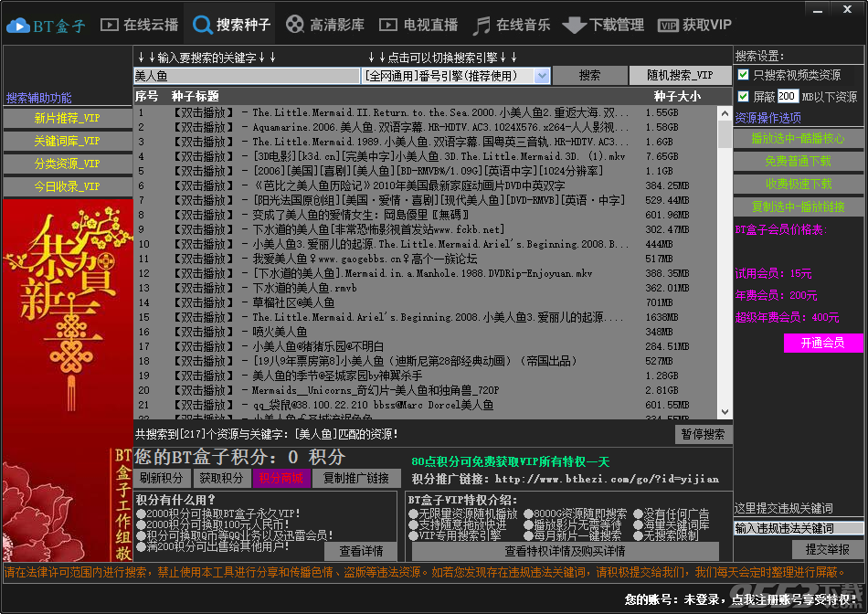Image resolution: width=868 pixels, height=614 pixels.
Task: Toggle 只搜索视频类资源 checkbox
Action: (x=743, y=75)
